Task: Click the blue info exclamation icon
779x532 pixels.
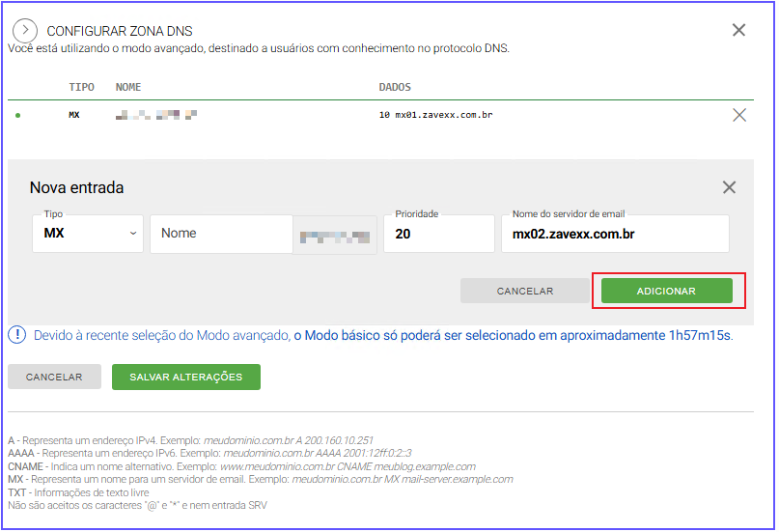Action: click(17, 335)
